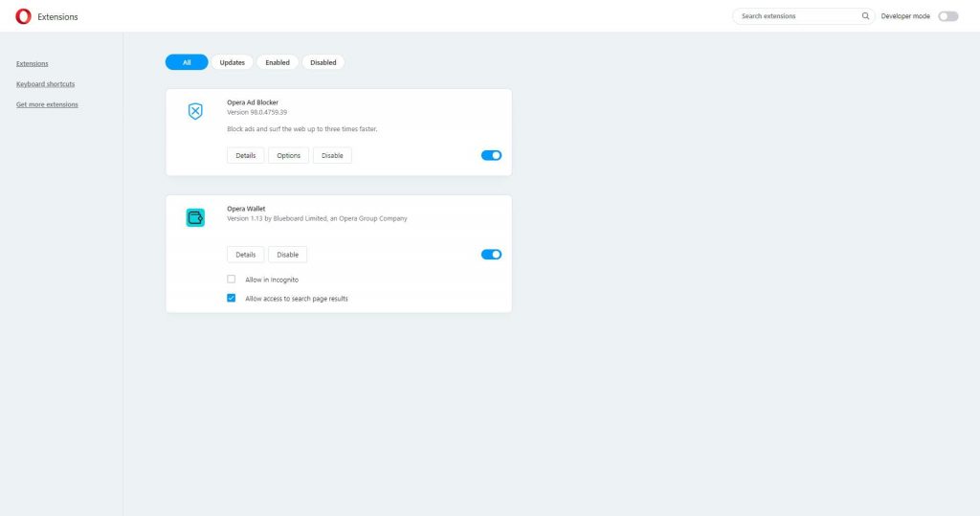Screen dimensions: 980x516
Task: Open Details for Opera Ad Blocker
Action: 246,155
